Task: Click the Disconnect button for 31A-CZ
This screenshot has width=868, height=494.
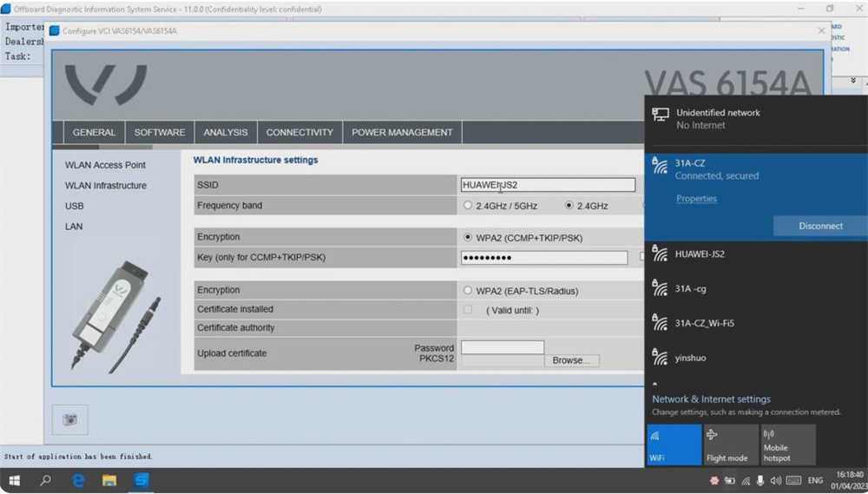Action: (x=820, y=226)
